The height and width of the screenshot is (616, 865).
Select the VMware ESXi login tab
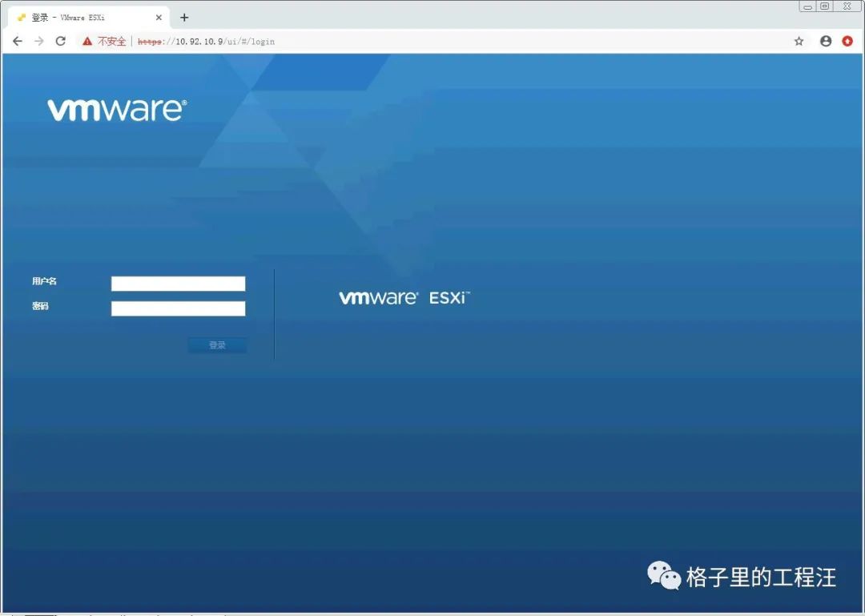click(88, 18)
